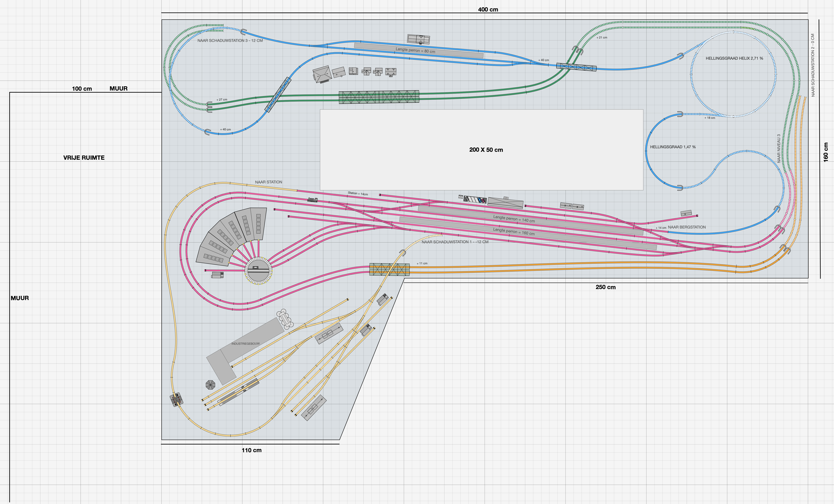Click the MUUR label on the left wall
The width and height of the screenshot is (834, 504).
point(20,298)
